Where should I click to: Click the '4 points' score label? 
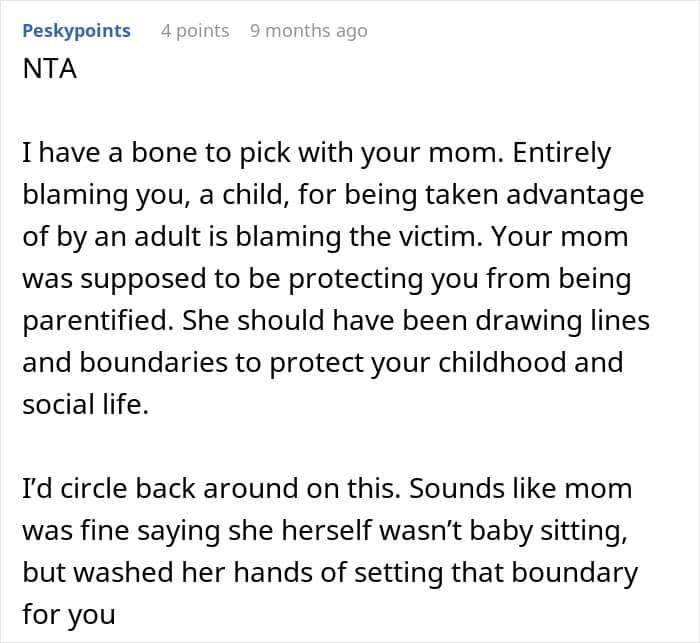coord(195,31)
